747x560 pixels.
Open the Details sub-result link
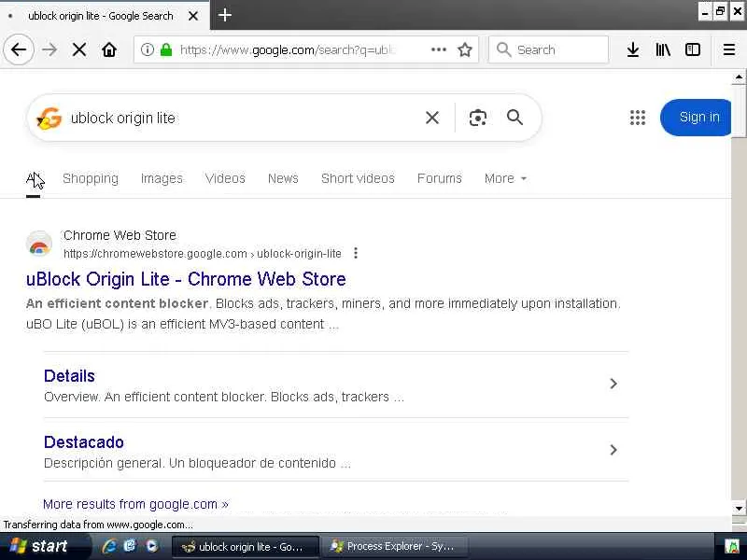[69, 376]
